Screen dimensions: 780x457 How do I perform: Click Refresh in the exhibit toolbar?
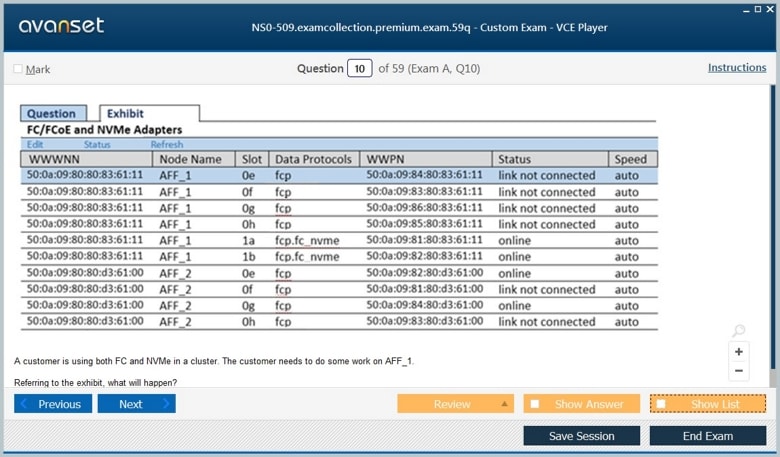click(167, 145)
